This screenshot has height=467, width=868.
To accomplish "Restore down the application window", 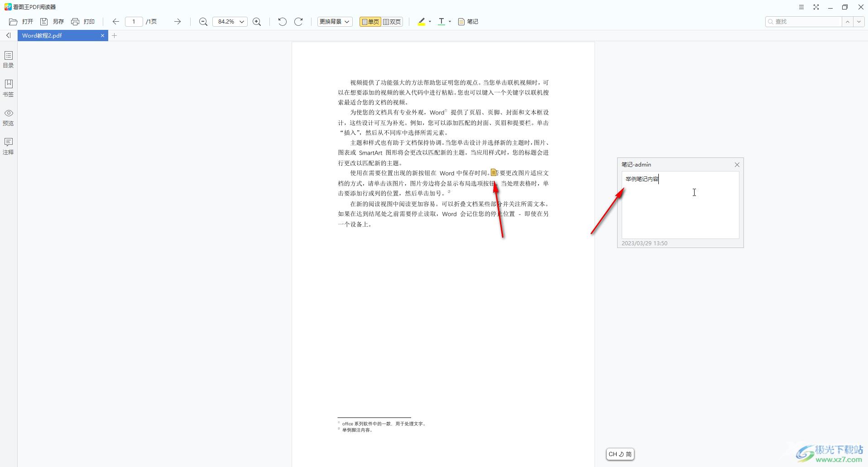I will 845,7.
